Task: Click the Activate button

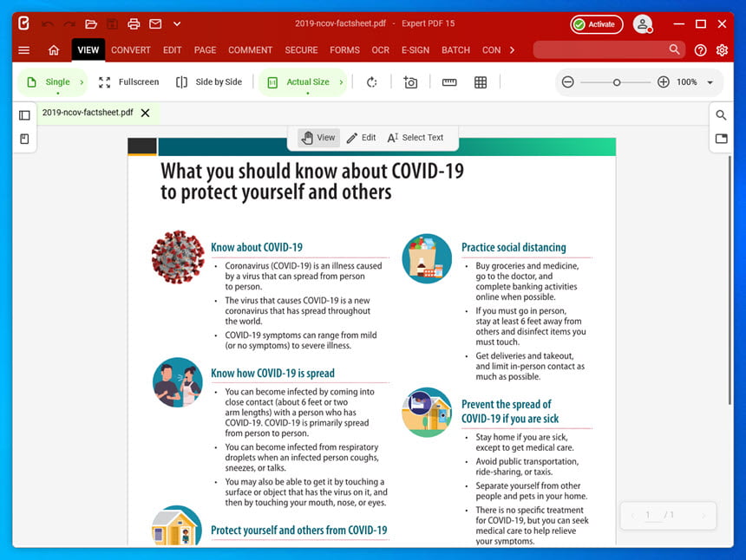Action: [x=597, y=24]
